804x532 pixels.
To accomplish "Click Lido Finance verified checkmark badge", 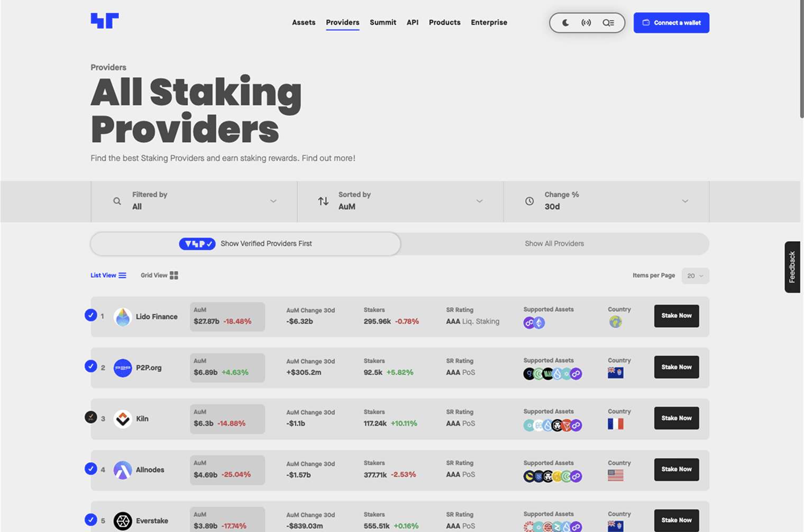I will click(x=91, y=315).
